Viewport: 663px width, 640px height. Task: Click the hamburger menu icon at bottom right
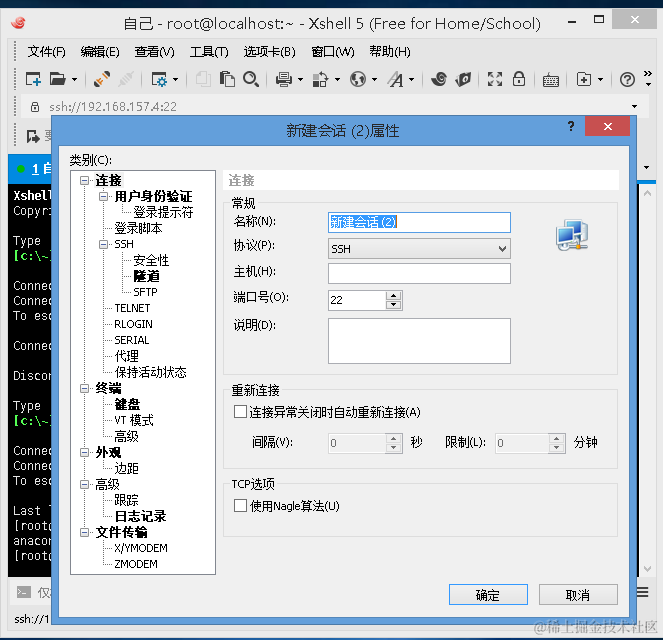642,592
